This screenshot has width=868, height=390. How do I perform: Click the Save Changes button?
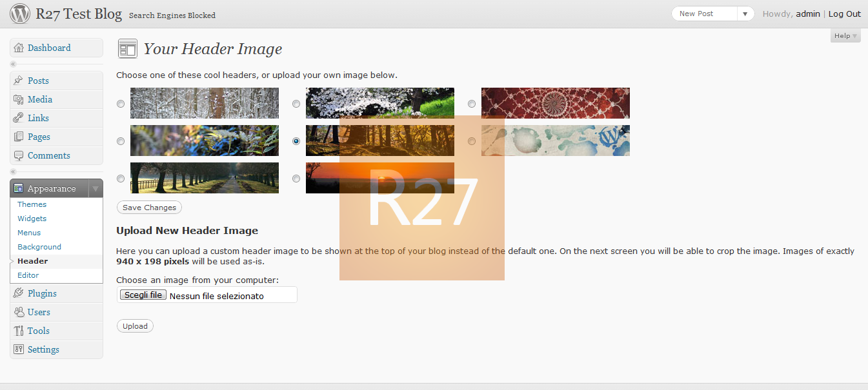[x=149, y=208]
